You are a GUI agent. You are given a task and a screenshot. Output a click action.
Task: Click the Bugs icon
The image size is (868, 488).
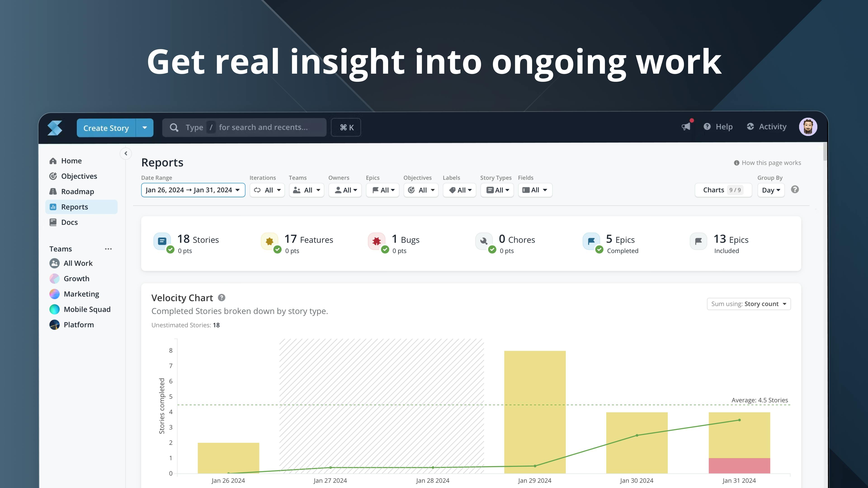(x=376, y=241)
